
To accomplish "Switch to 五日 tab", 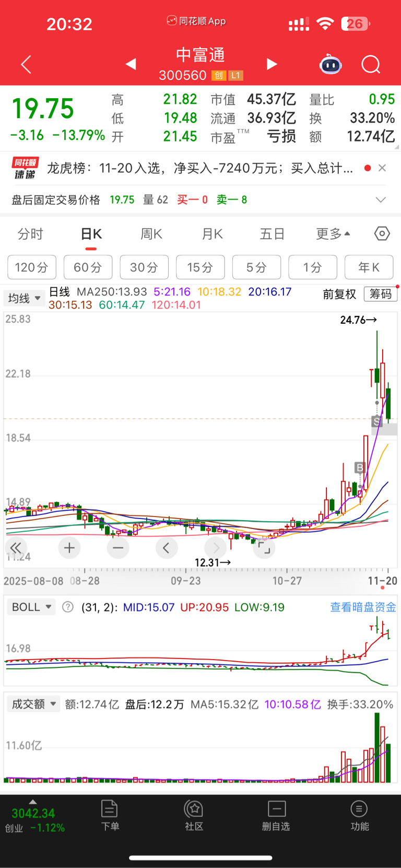I will (x=272, y=234).
